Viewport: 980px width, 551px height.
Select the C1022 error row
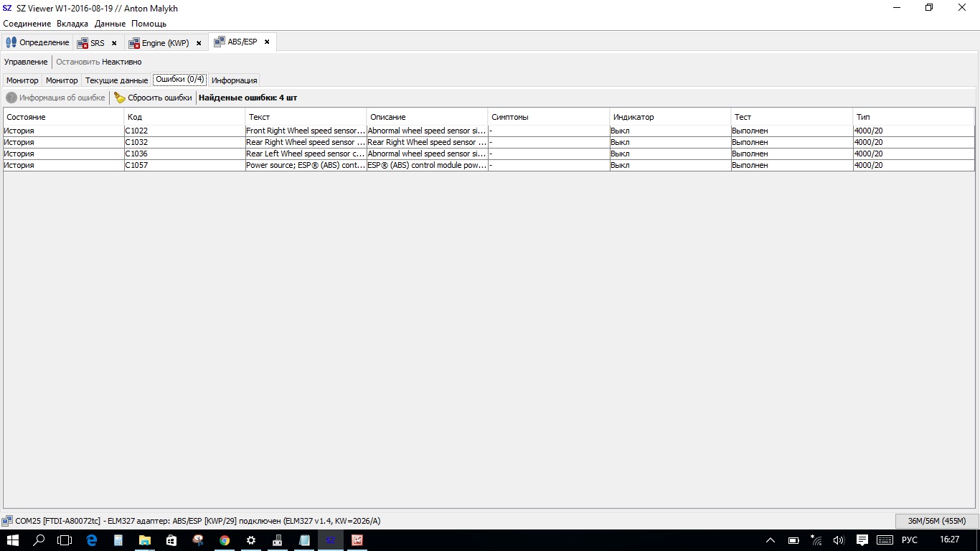185,131
